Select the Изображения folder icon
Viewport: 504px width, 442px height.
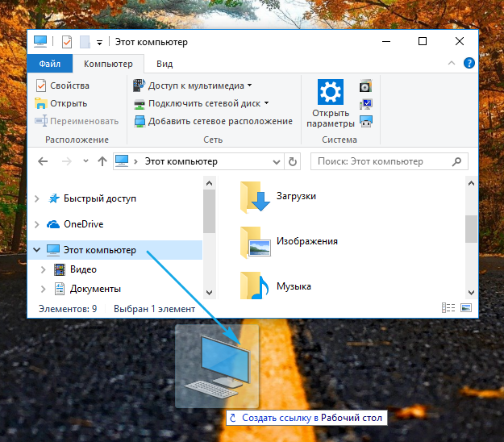pos(255,242)
